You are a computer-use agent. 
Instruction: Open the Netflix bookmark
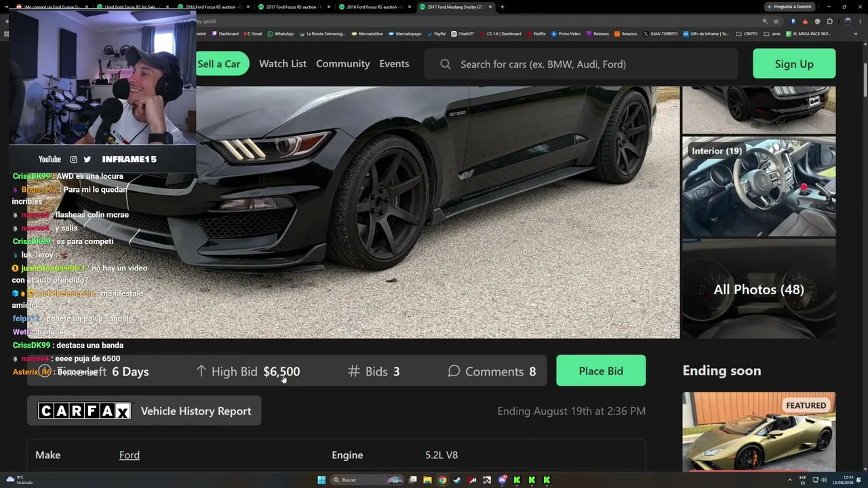click(536, 34)
